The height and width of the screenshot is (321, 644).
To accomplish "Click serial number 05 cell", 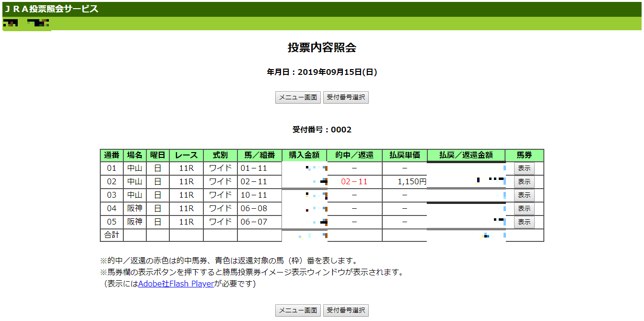I will point(111,222).
